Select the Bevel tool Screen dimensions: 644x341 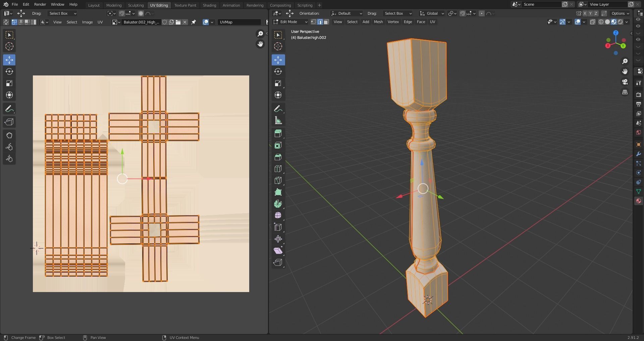click(x=278, y=157)
